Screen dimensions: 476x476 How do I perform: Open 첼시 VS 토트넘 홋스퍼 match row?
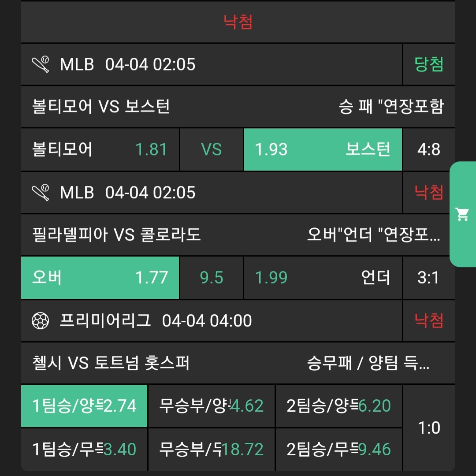tap(111, 364)
